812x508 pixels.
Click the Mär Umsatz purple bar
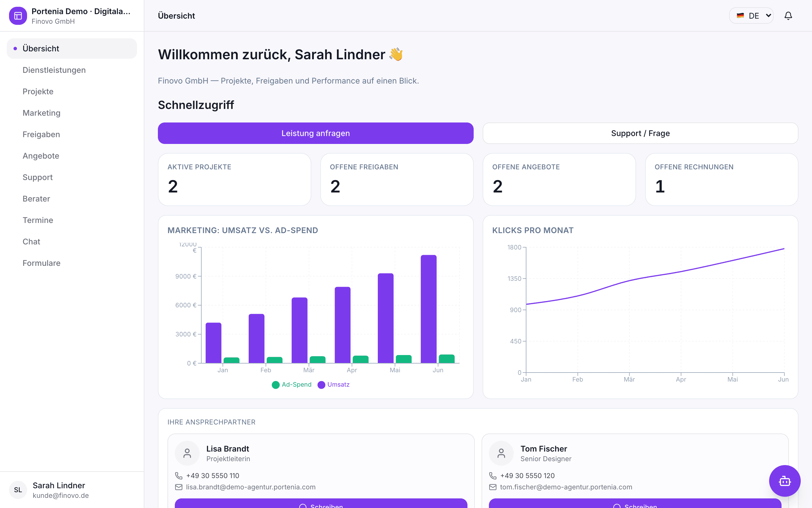point(299,330)
